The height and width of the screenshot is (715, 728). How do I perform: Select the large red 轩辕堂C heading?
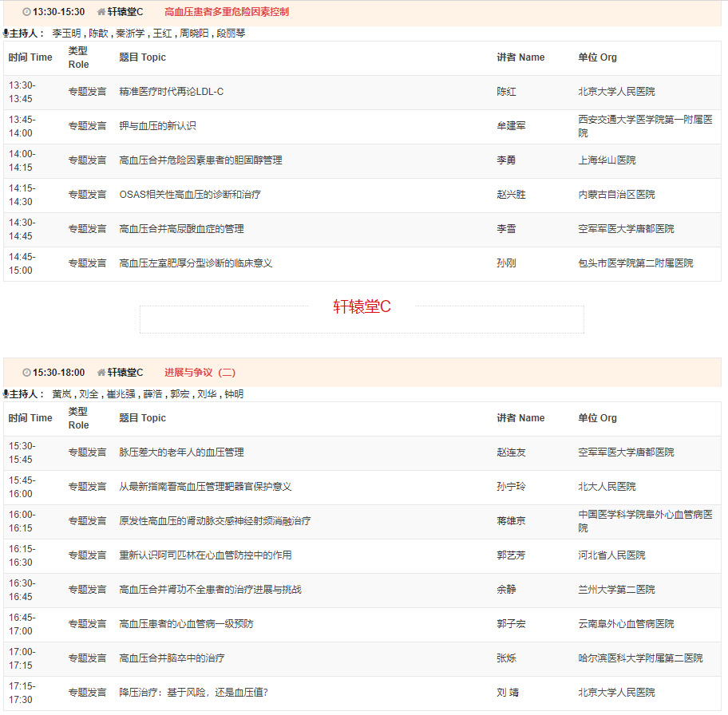(362, 307)
